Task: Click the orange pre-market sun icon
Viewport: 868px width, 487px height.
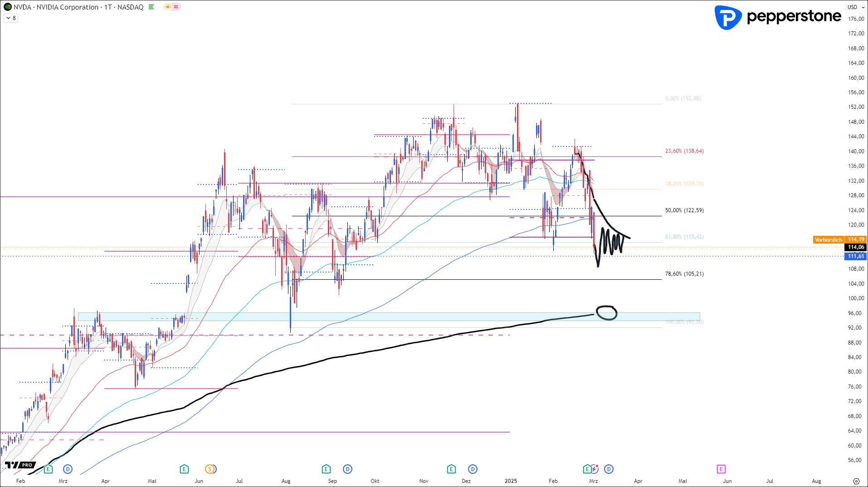Action: pyautogui.click(x=167, y=7)
